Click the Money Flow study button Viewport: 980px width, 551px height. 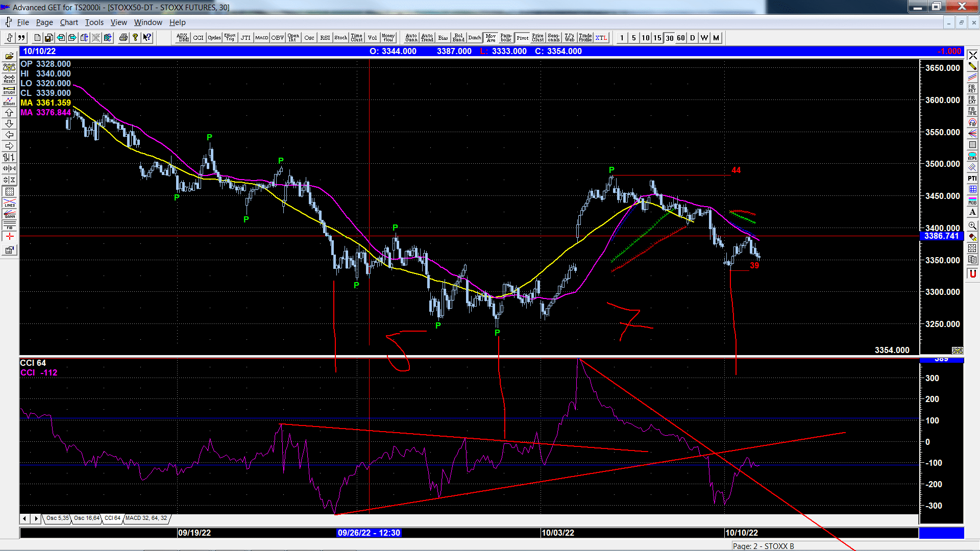pos(388,38)
